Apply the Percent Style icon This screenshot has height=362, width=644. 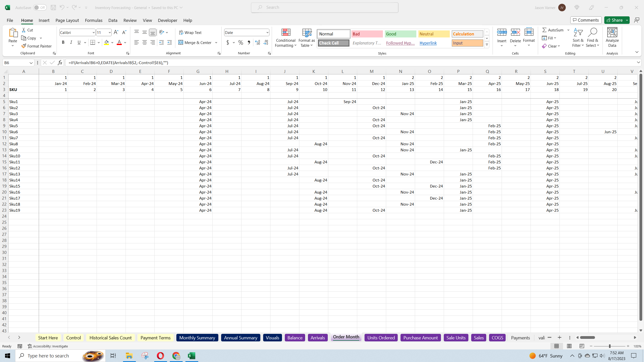pos(240,42)
